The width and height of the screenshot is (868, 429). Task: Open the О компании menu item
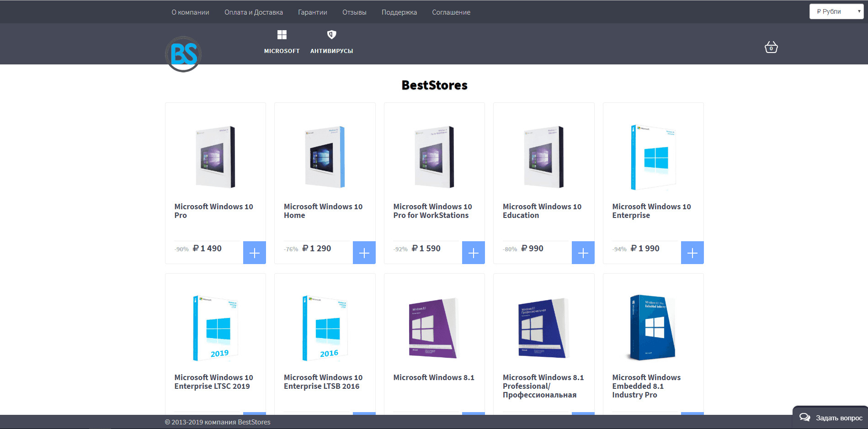190,12
